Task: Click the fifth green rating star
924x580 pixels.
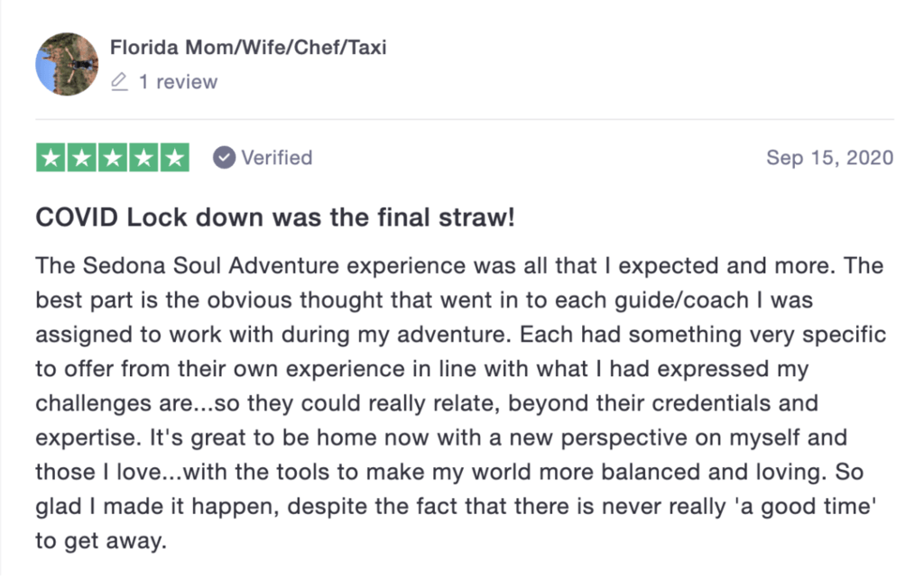Action: 174,158
